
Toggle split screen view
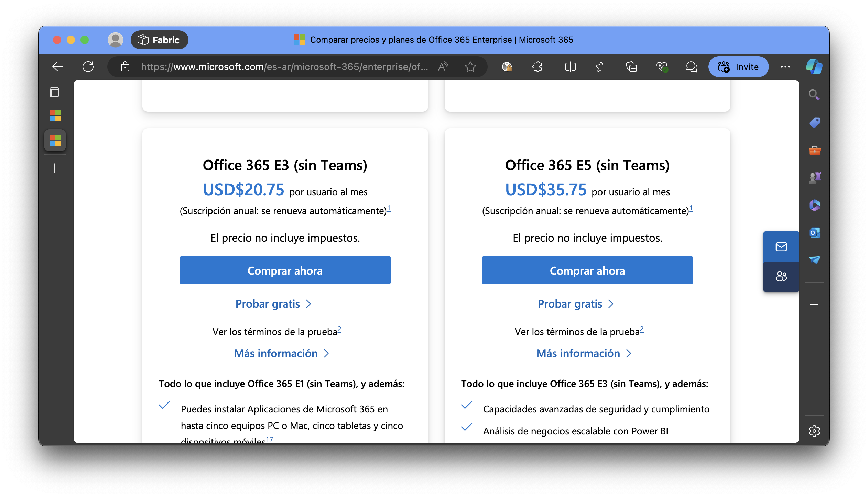point(570,66)
